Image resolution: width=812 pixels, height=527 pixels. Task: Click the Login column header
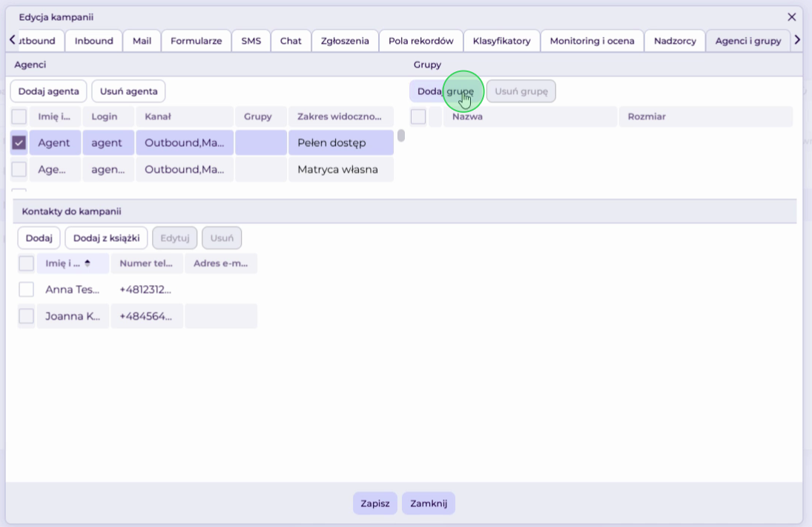point(108,117)
